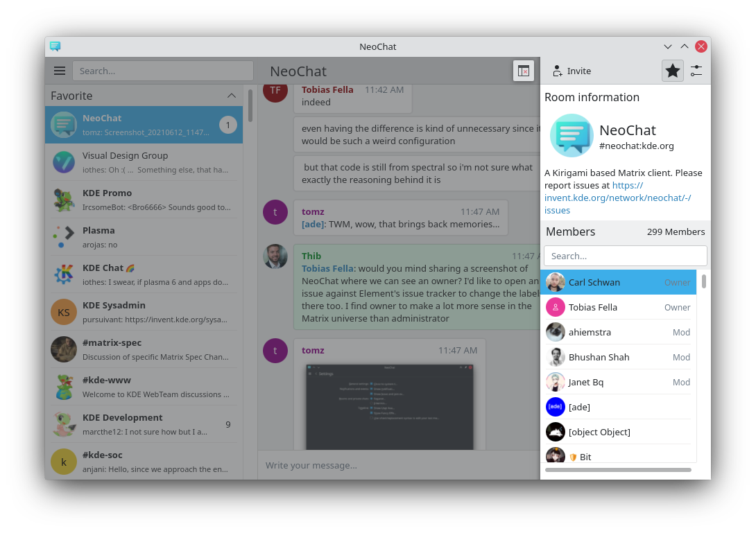Image resolution: width=756 pixels, height=533 pixels.
Task: Open the KDE Development room
Action: pyautogui.click(x=144, y=424)
